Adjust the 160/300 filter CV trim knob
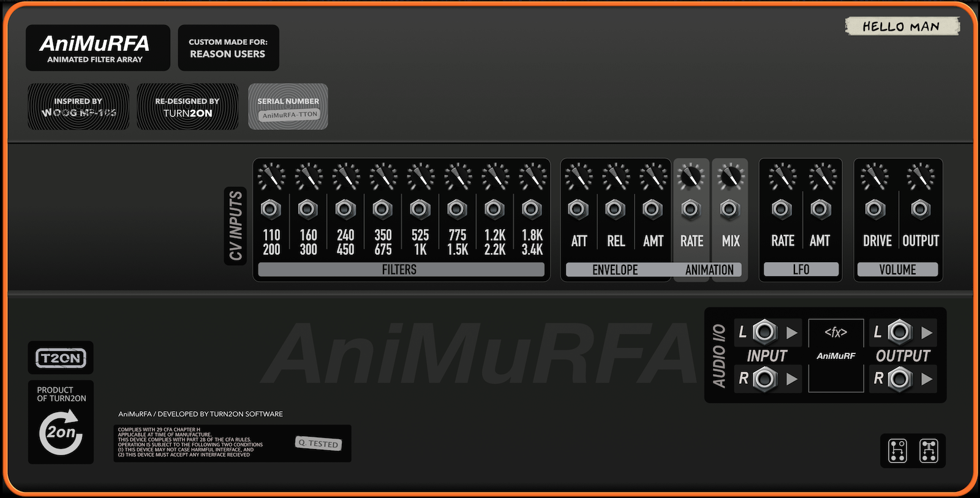 click(309, 177)
